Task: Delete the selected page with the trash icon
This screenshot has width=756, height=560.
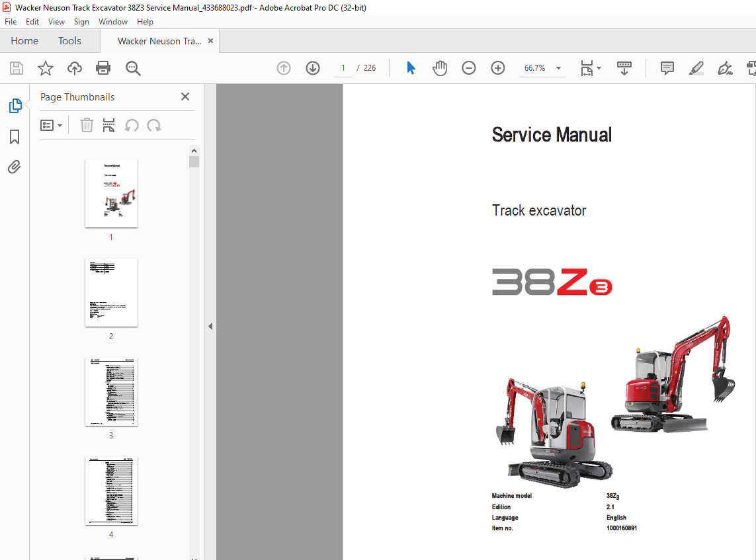Action: click(87, 126)
